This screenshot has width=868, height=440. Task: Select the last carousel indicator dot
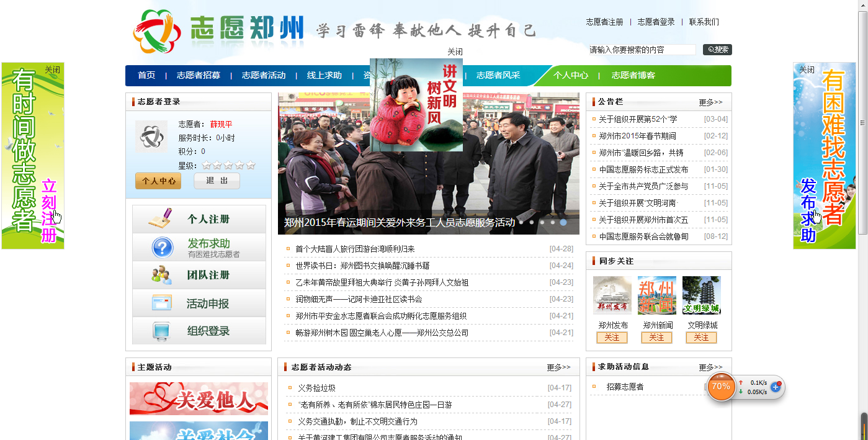point(563,222)
